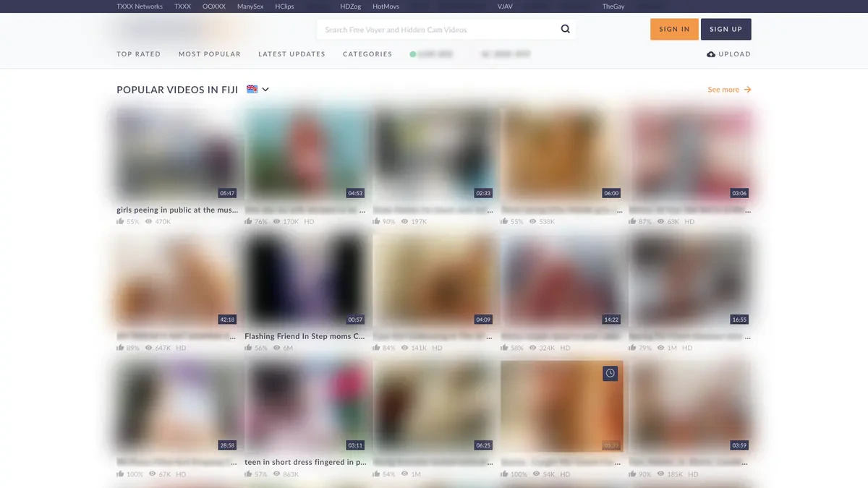Click the Upload link
The width and height of the screenshot is (868, 488).
click(x=729, y=54)
